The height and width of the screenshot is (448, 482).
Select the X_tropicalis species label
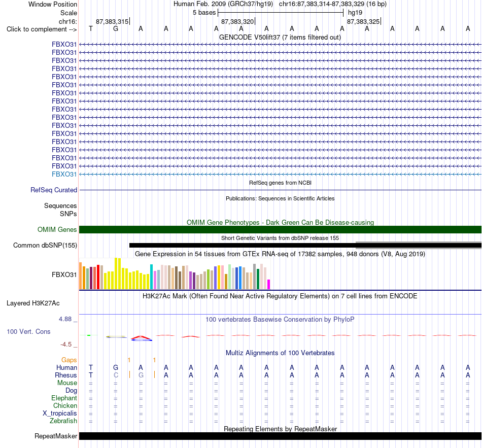[60, 413]
